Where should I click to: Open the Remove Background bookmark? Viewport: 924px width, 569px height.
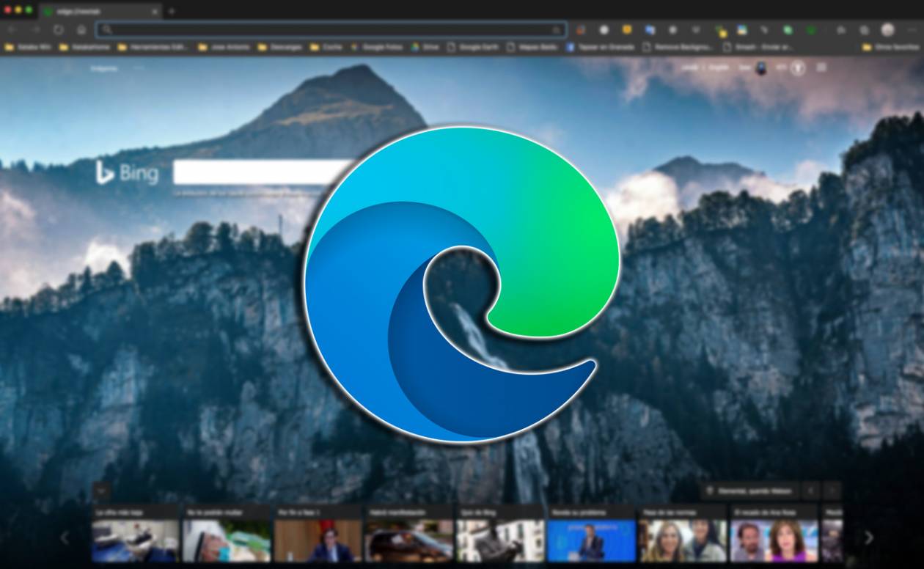(x=678, y=47)
